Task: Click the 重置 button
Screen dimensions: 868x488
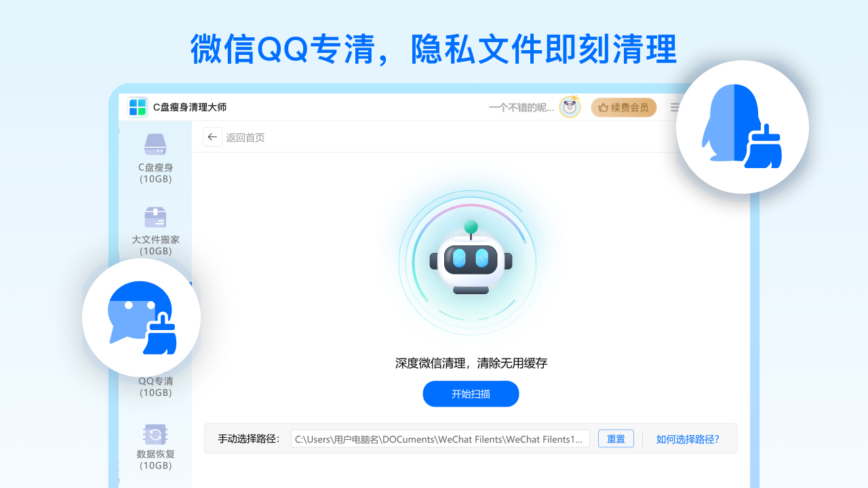Action: coord(616,439)
